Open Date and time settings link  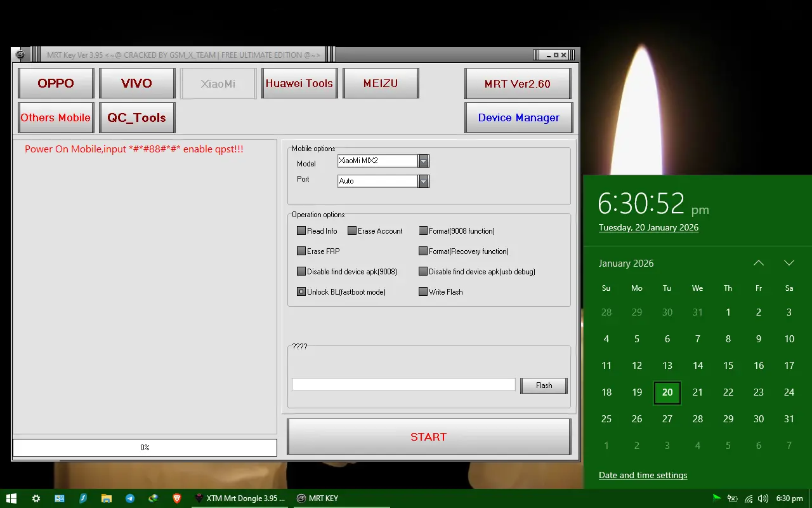tap(643, 475)
